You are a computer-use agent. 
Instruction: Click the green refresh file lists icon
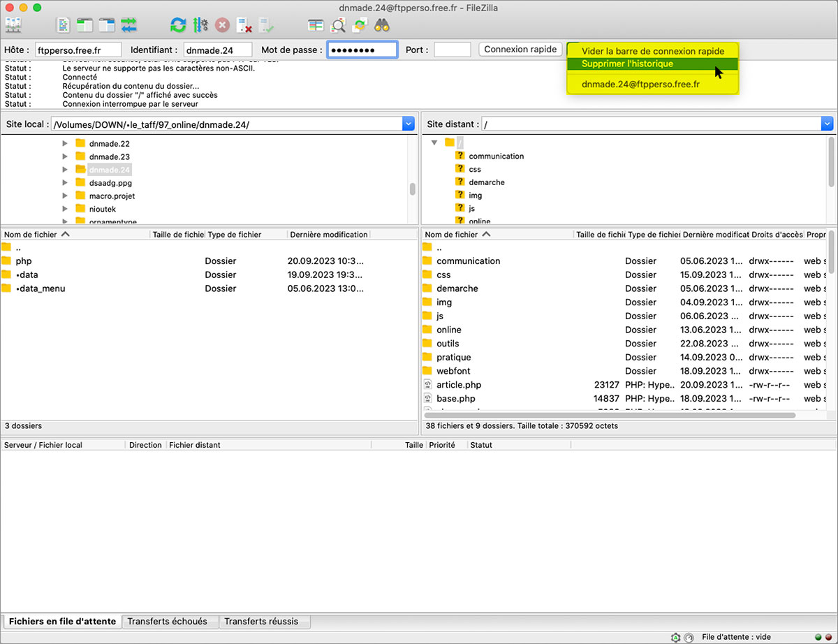click(x=178, y=26)
